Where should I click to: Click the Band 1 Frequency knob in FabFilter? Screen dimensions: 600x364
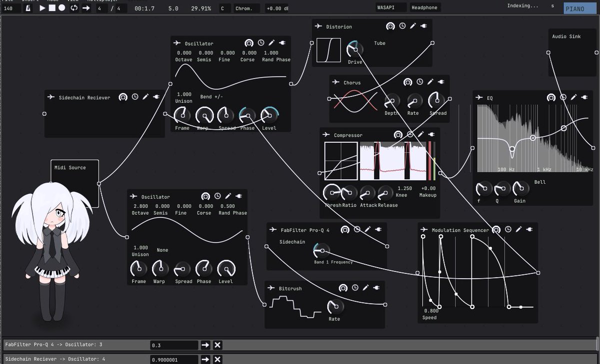click(321, 251)
